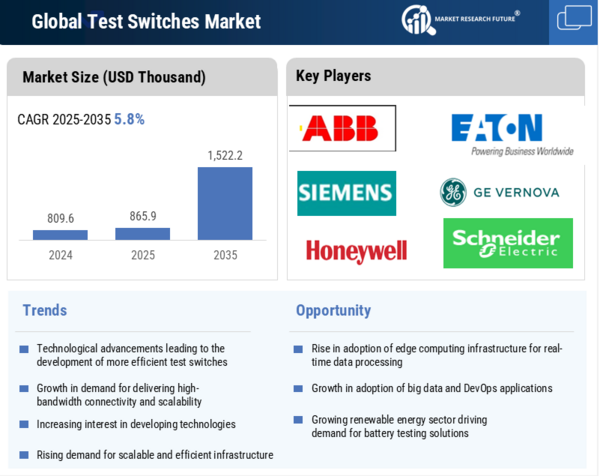Viewport: 600px width, 476px height.
Task: Click the overlapping windows icon top right
Action: (x=574, y=19)
